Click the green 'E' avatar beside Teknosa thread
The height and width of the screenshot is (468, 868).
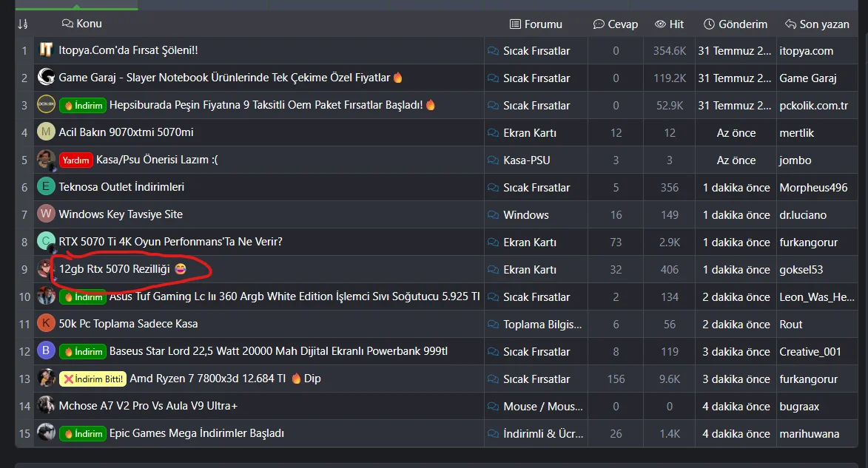46,186
